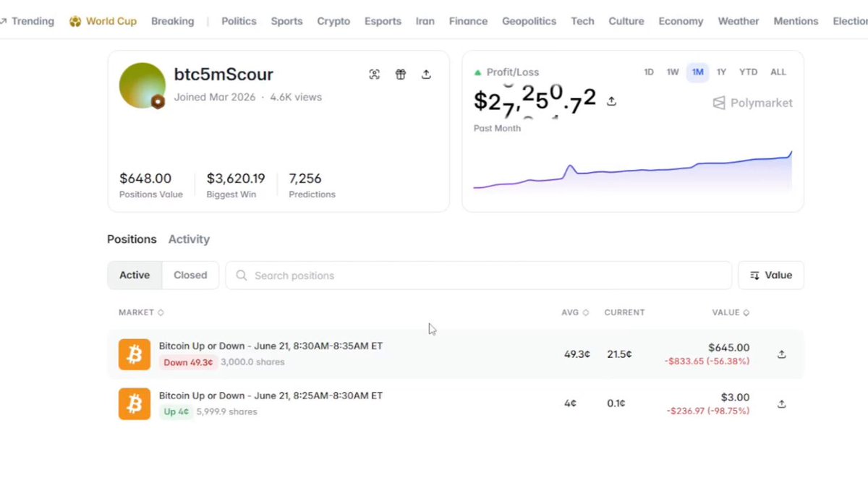This screenshot has width=868, height=488.
Task: Share the 8:30AM-8:35AM Bitcoin position
Action: (x=781, y=354)
